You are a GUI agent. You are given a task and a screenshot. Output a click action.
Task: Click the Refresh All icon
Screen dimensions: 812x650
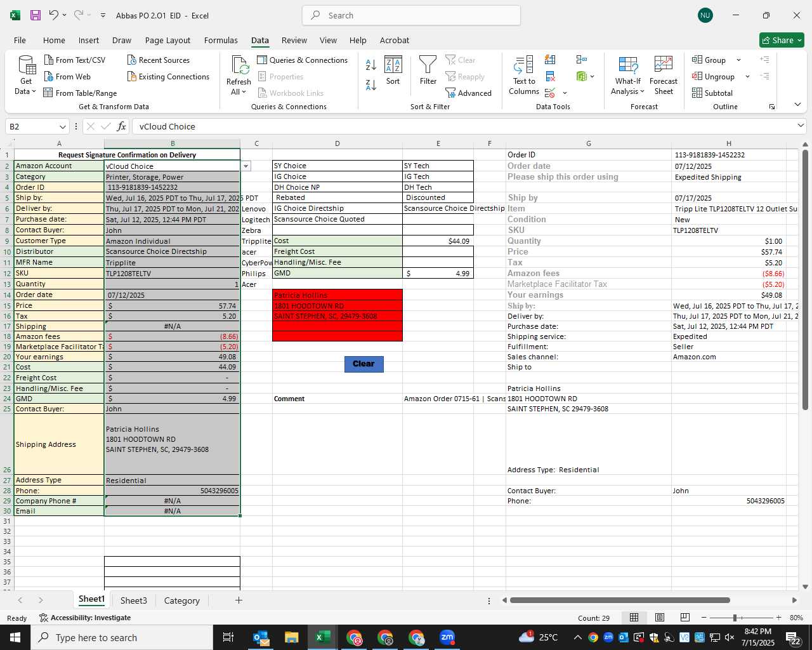(x=240, y=65)
